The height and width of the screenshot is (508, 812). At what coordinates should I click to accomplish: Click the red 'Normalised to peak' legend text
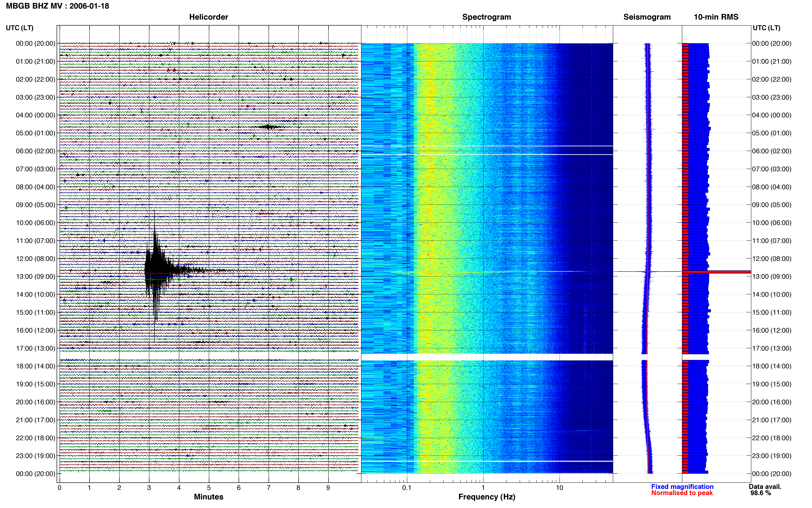click(682, 493)
